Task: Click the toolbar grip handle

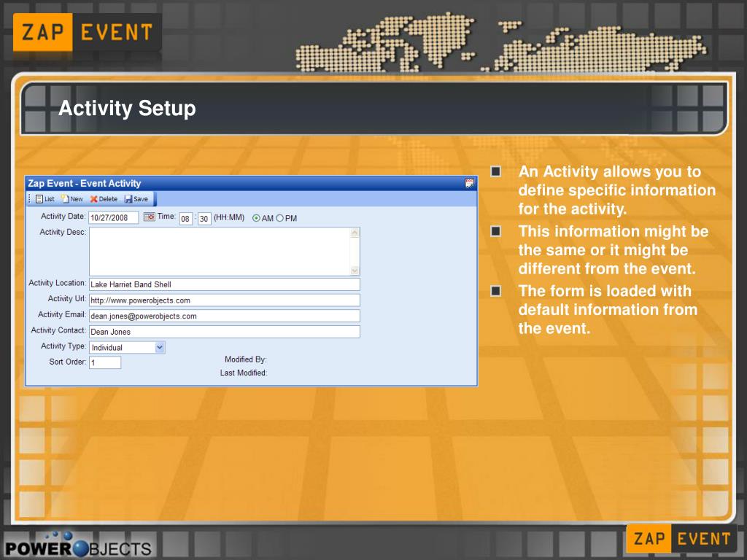Action: pyautogui.click(x=29, y=199)
